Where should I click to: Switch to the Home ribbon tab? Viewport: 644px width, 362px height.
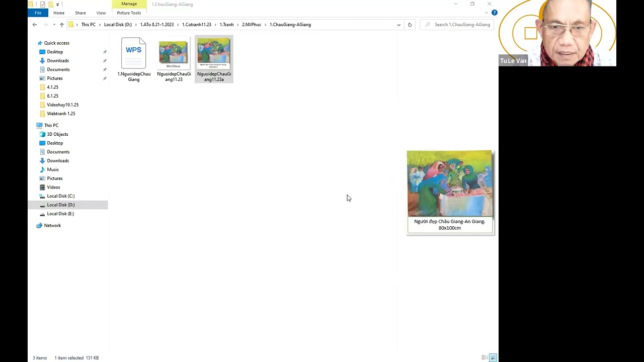59,13
